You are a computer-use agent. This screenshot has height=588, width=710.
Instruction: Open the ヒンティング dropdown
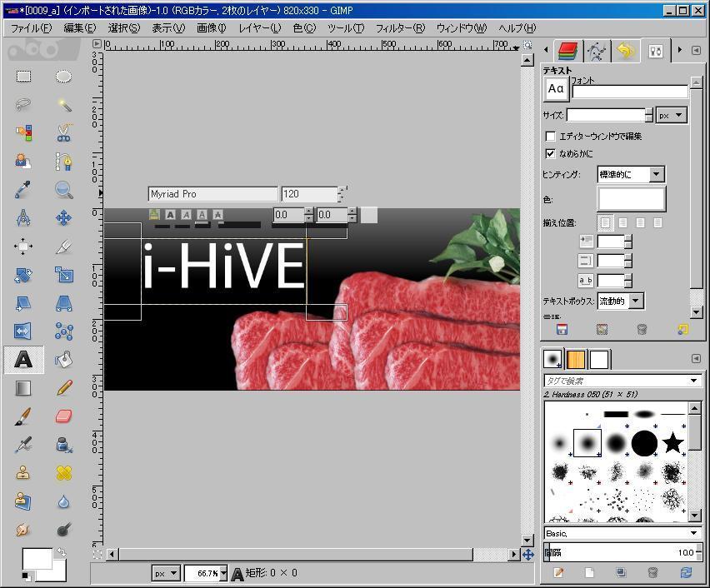[631, 174]
